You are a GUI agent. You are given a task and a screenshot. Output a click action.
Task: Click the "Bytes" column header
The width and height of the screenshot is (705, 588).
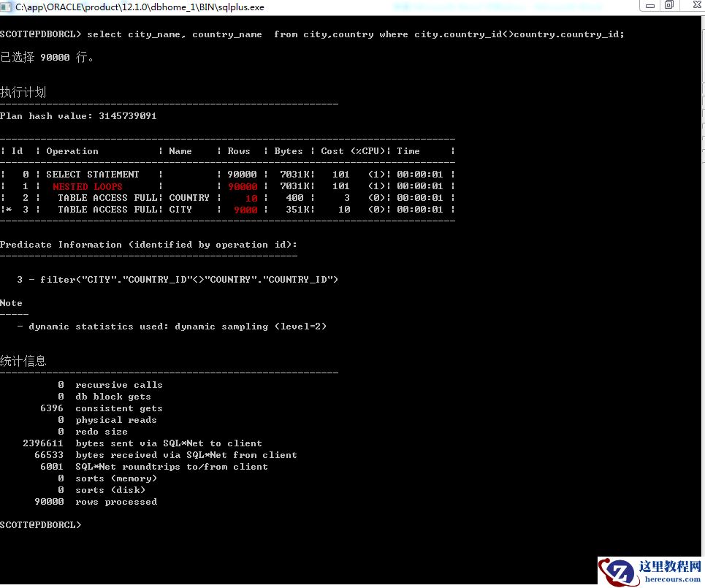coord(288,151)
